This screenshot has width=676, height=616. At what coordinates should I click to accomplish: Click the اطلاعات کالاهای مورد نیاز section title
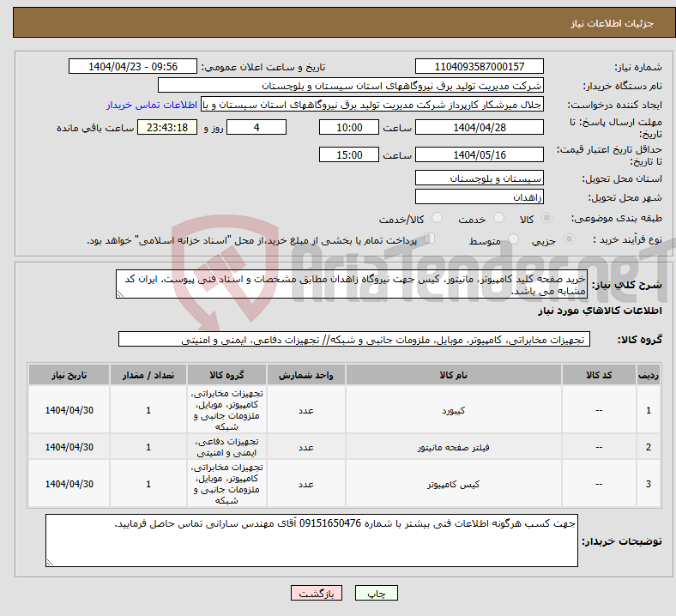(600, 311)
